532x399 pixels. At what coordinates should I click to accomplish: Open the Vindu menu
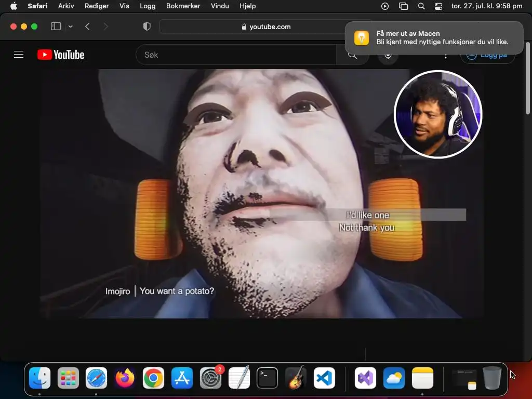220,6
